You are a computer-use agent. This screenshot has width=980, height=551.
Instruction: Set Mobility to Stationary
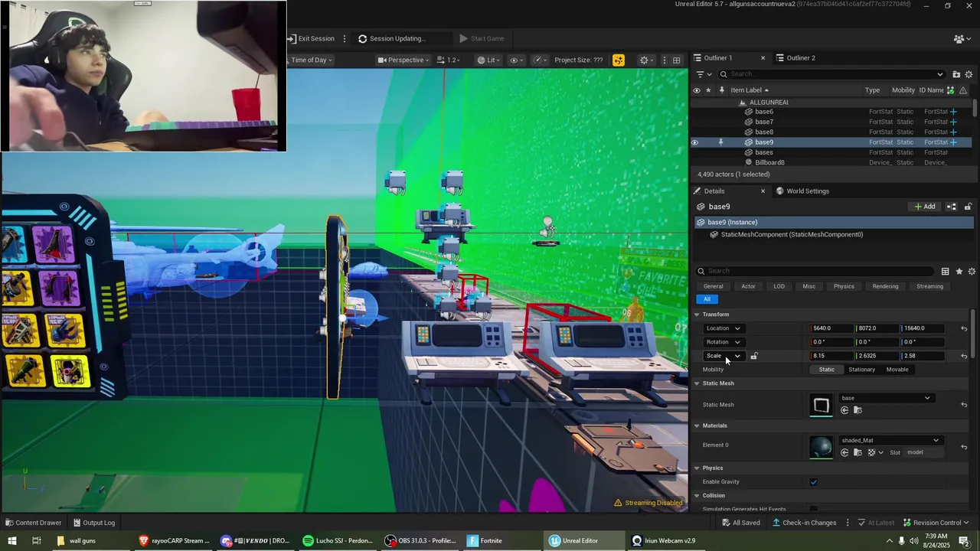point(861,370)
